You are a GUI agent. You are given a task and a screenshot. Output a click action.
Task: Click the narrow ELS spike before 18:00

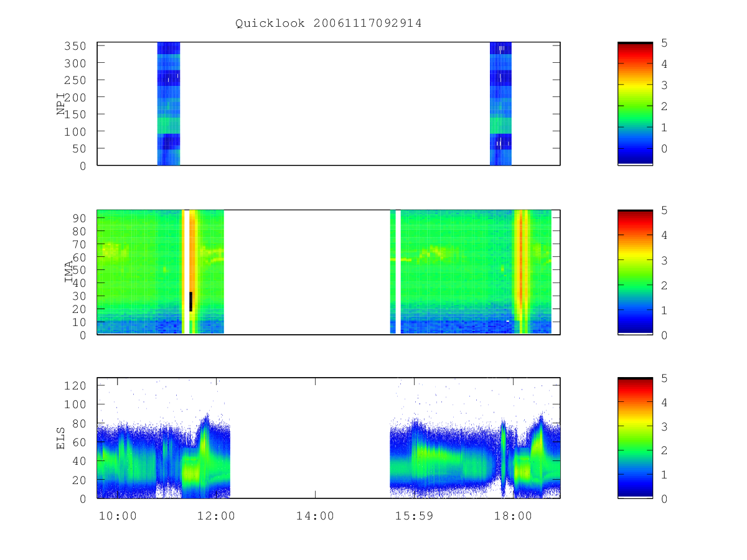[x=503, y=459]
